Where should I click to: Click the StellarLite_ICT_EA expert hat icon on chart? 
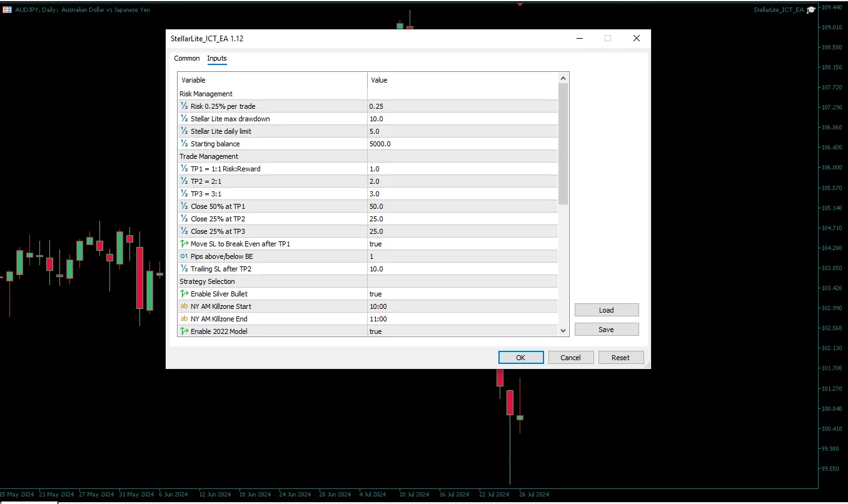coord(811,9)
